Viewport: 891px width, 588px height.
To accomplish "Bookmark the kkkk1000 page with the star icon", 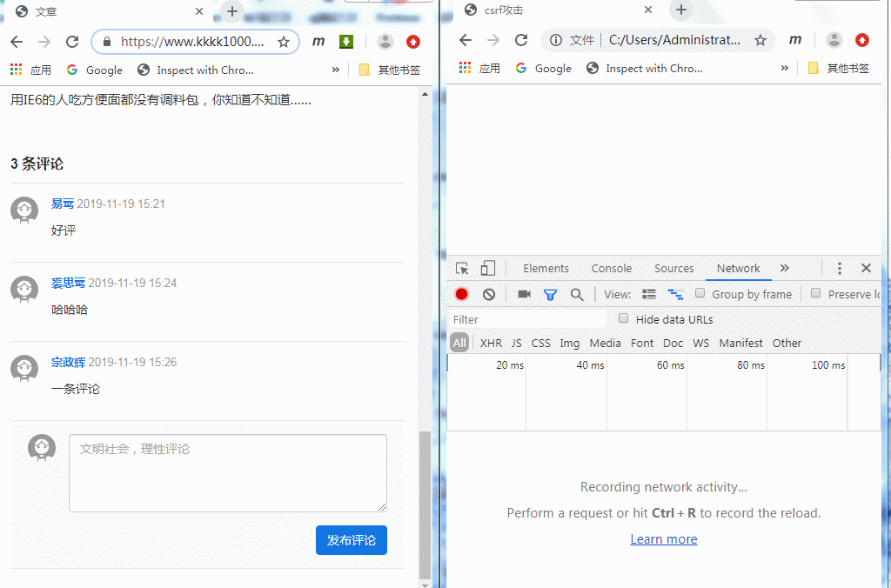I will (284, 42).
